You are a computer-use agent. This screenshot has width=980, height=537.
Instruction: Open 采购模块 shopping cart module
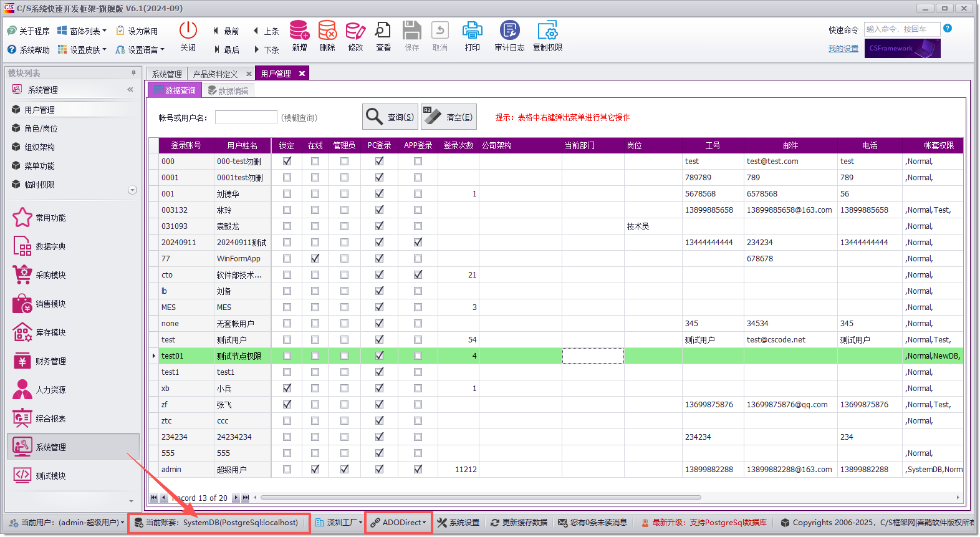coord(39,275)
